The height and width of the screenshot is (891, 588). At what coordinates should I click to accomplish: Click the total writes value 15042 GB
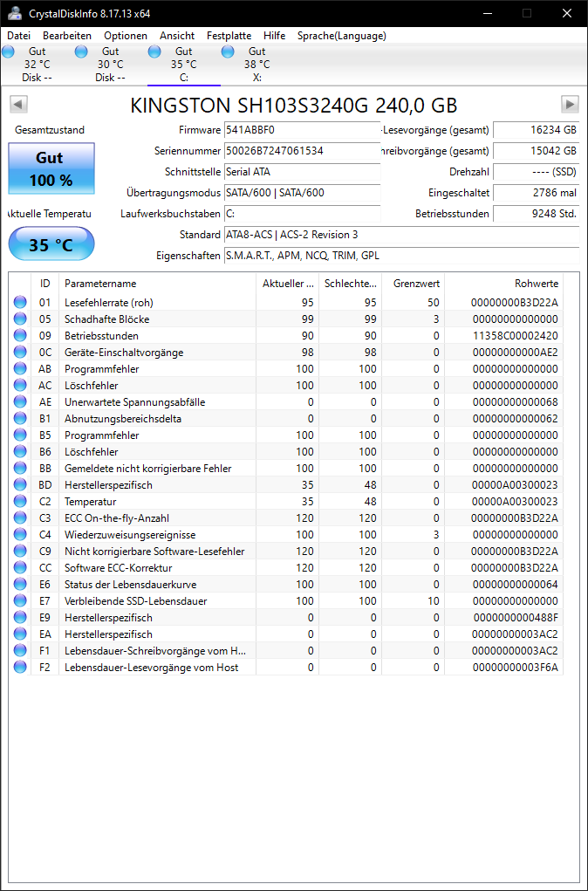(536, 151)
